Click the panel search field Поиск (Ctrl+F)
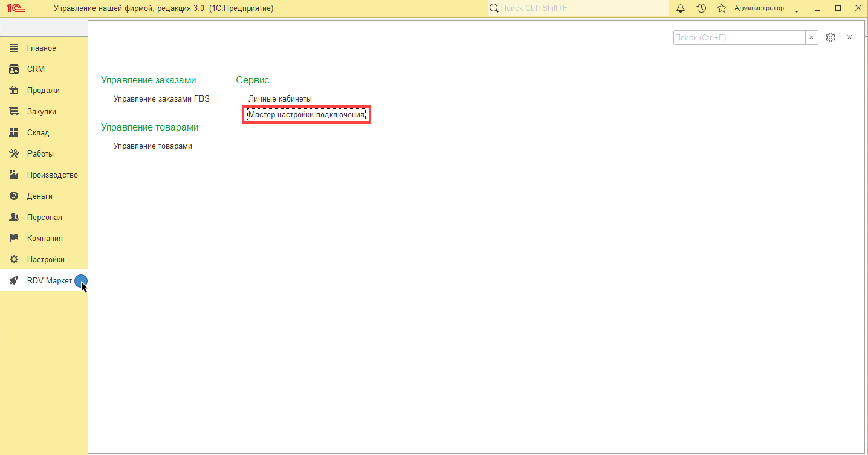The width and height of the screenshot is (868, 455). (x=739, y=37)
